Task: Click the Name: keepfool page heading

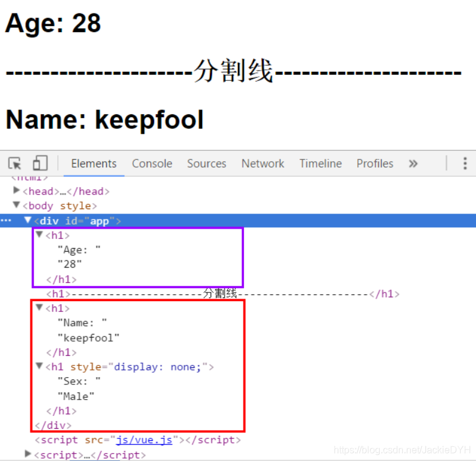Action: tap(105, 120)
